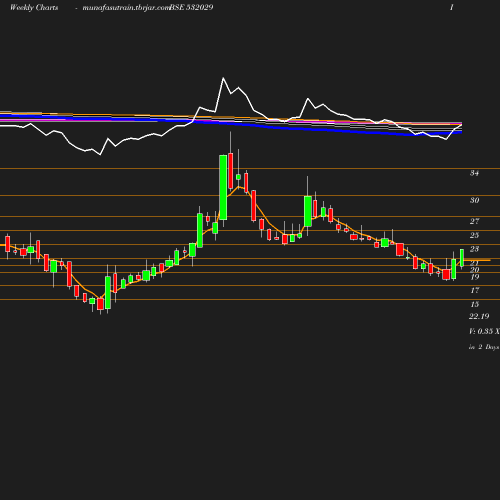Click the highest peak of the white indicator line
The width and height of the screenshot is (500, 500).
[x=223, y=78]
